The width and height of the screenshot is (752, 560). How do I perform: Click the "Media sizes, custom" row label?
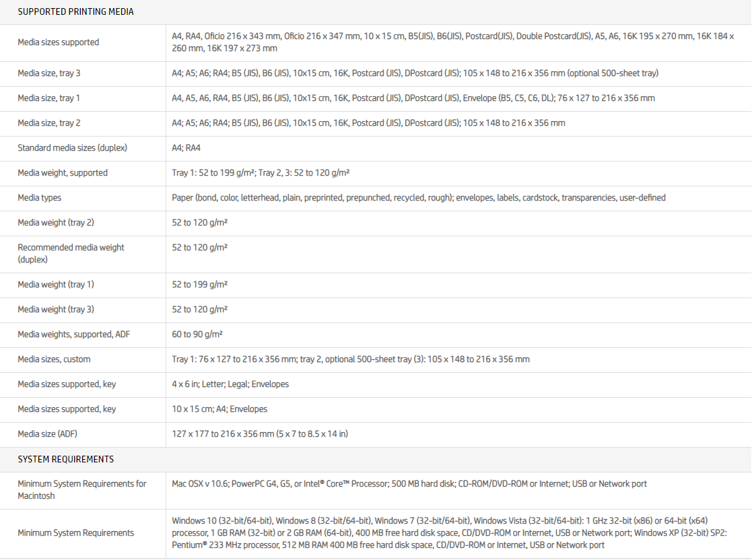[54, 359]
